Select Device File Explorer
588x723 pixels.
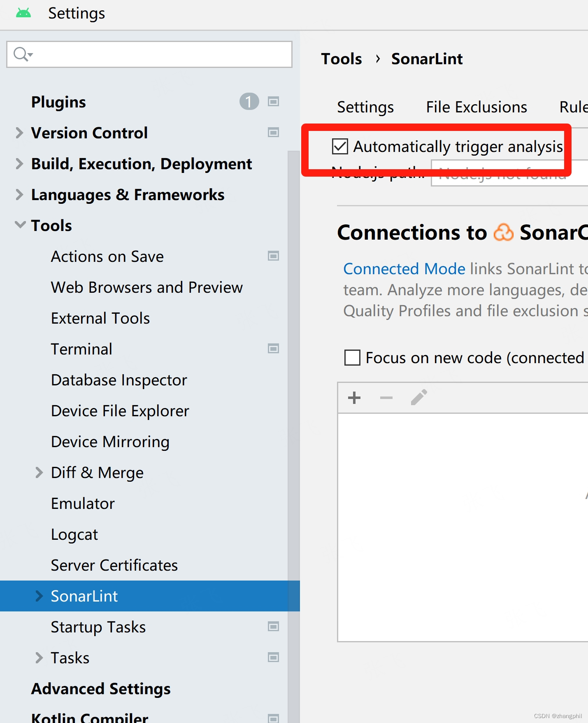pyautogui.click(x=120, y=411)
